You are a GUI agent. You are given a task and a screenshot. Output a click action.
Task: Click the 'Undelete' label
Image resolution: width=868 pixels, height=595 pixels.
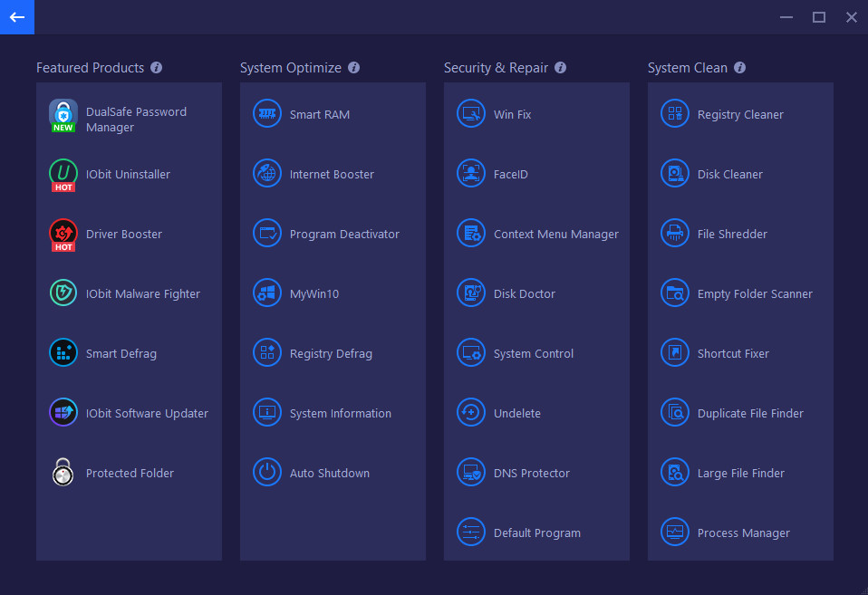coord(517,414)
